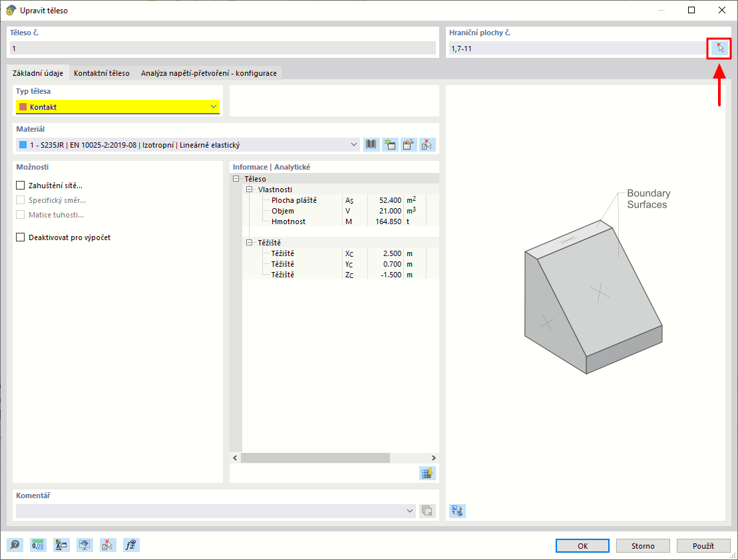Screen dimensions: 738x560
Task: Maximize the Upravit těleso window
Action: pyautogui.click(x=691, y=10)
